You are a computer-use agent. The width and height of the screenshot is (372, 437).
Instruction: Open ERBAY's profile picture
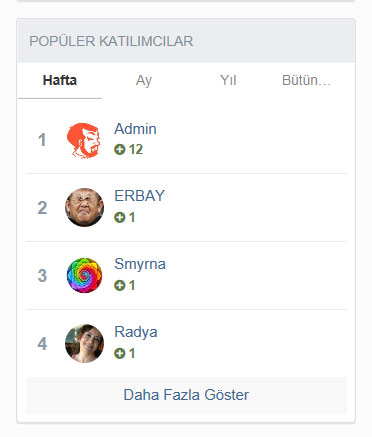(84, 208)
